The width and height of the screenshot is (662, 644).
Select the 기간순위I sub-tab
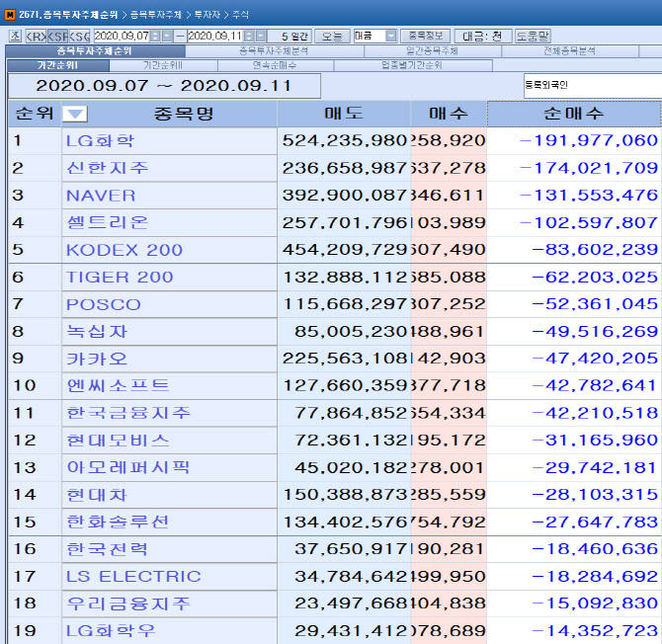coord(58,65)
